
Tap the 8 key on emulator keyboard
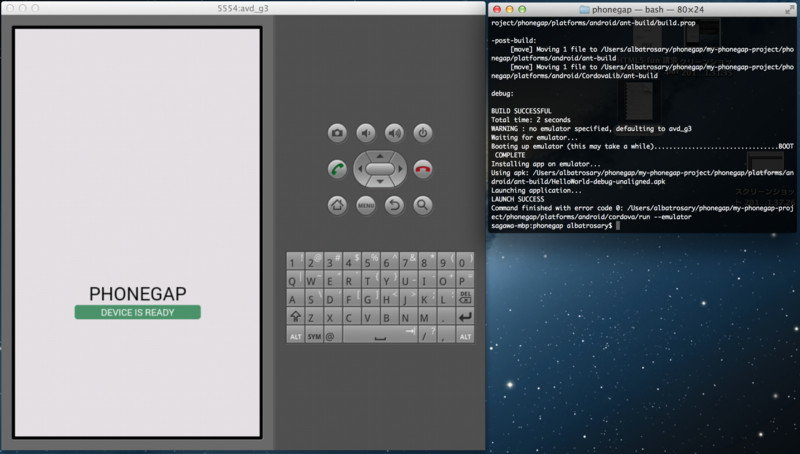point(428,261)
